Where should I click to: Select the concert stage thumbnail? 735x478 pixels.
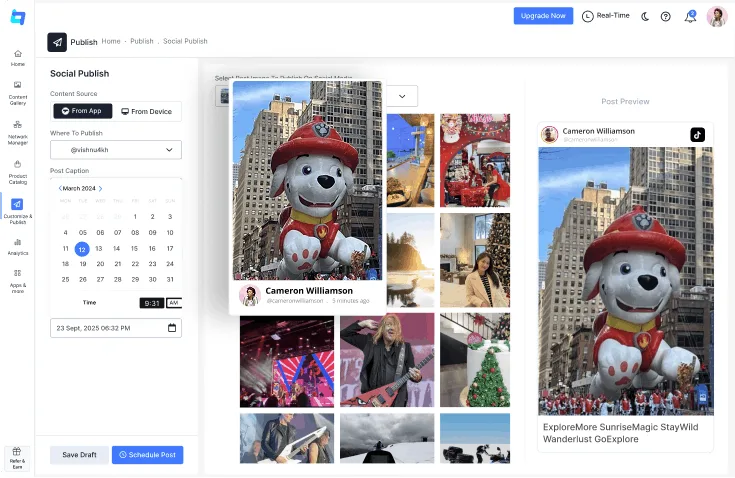click(287, 361)
